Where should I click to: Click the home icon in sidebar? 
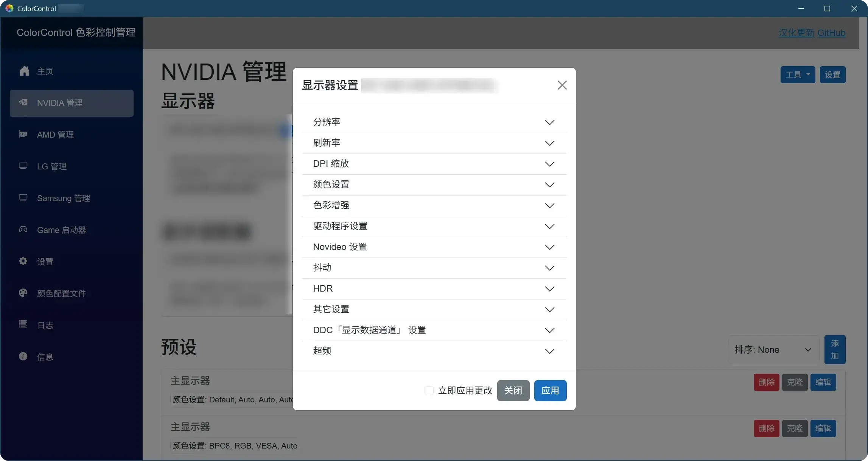pyautogui.click(x=25, y=71)
